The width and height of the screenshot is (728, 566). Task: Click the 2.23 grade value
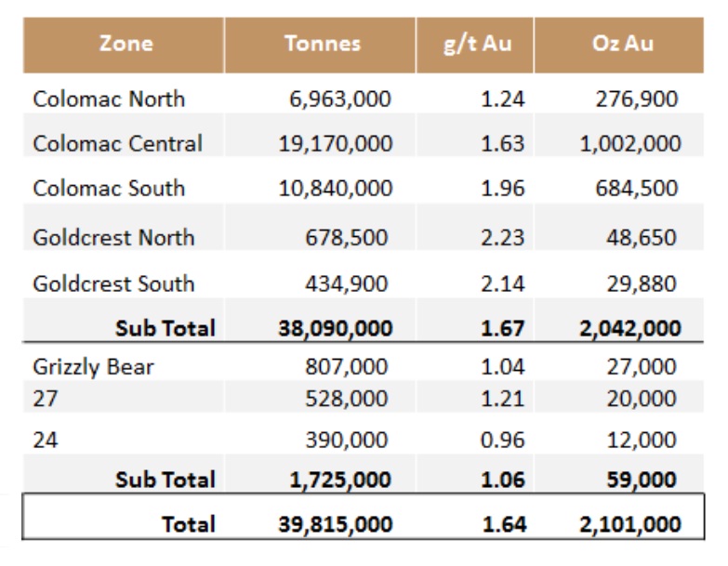click(x=502, y=237)
